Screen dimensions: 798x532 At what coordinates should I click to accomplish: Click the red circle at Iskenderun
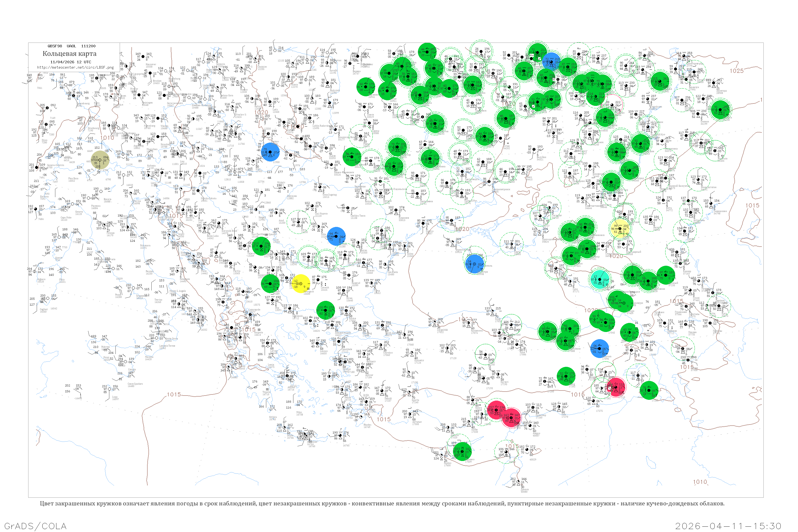point(511,418)
